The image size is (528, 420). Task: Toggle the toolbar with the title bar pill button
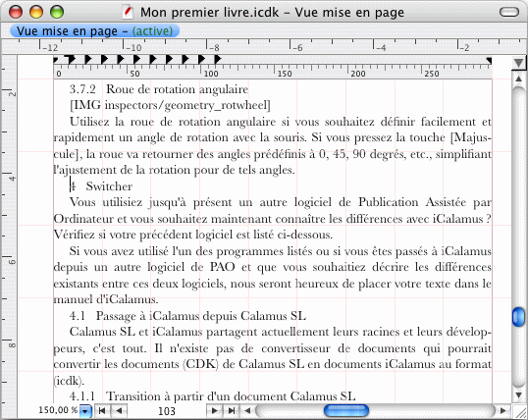509,12
